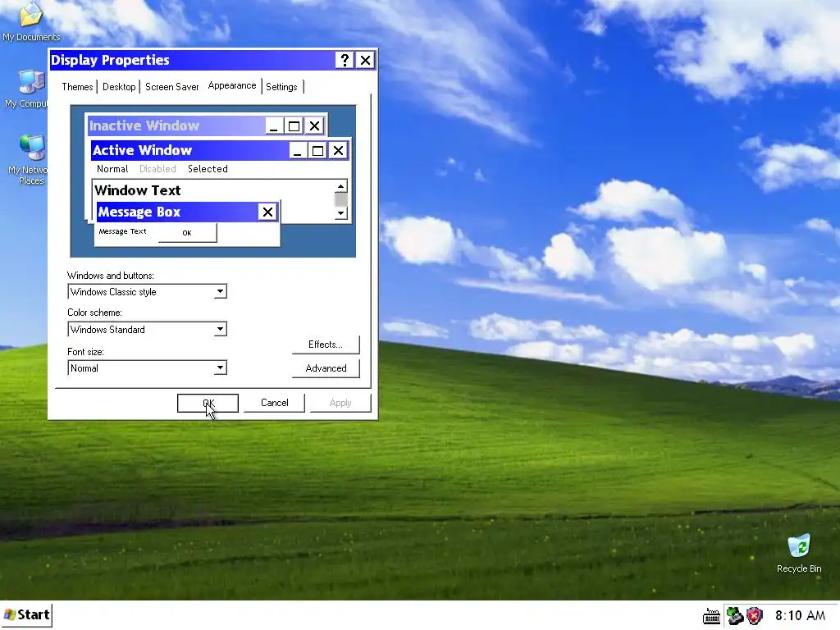The height and width of the screenshot is (630, 840).
Task: Click the preview scrollbar up arrow
Action: pos(340,186)
